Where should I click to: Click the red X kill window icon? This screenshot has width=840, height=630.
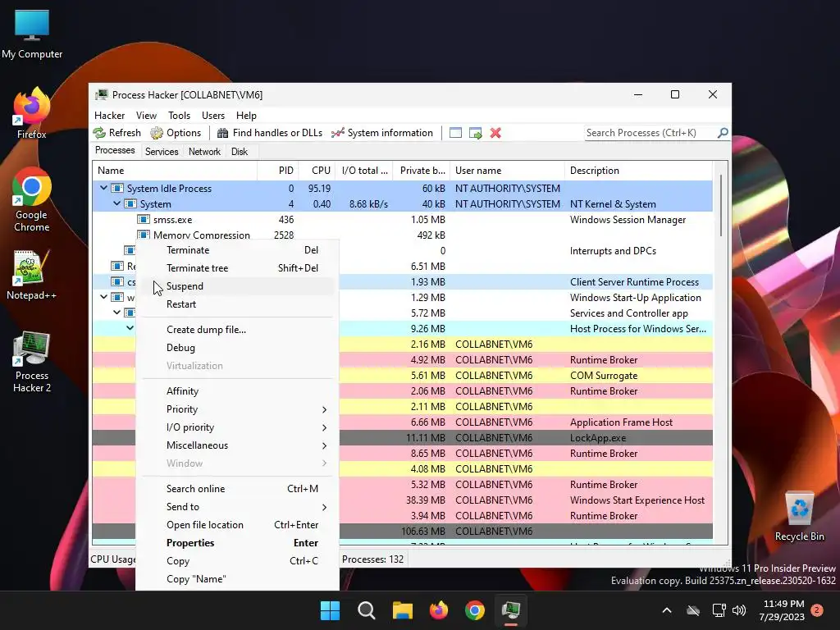click(x=495, y=133)
